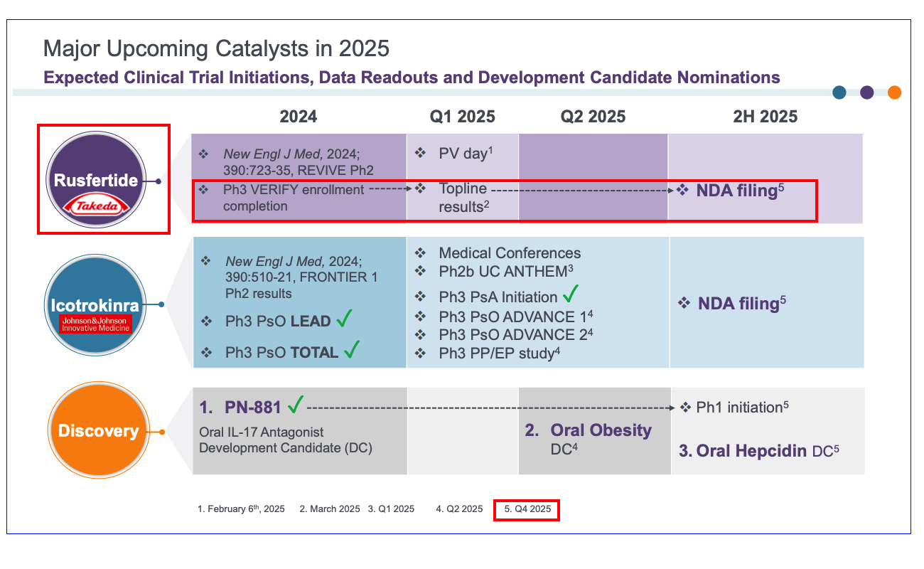Click the Ph1 initiation item
This screenshot has height=569, width=924.
[x=743, y=408]
